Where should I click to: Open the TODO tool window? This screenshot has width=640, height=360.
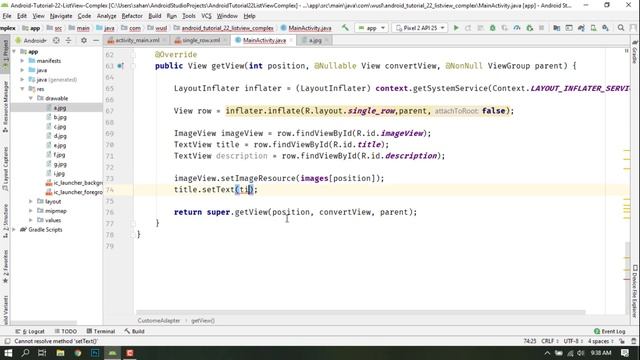65,331
